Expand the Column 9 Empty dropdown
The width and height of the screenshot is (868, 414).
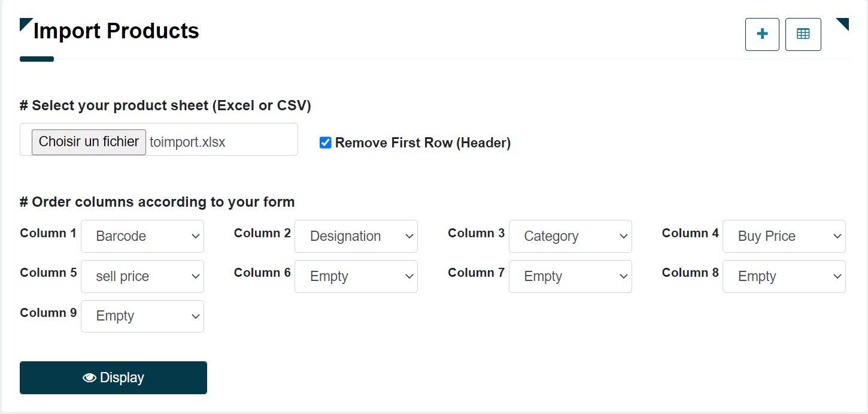(142, 316)
